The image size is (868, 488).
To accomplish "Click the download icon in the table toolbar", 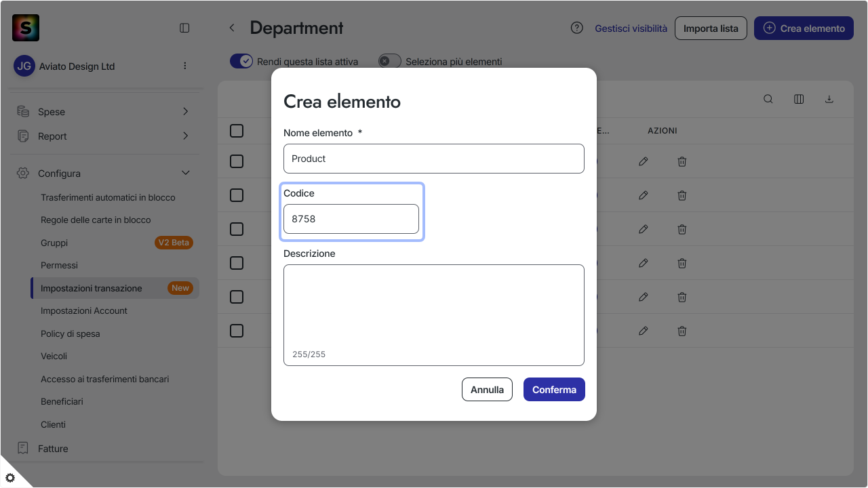I will [x=829, y=99].
